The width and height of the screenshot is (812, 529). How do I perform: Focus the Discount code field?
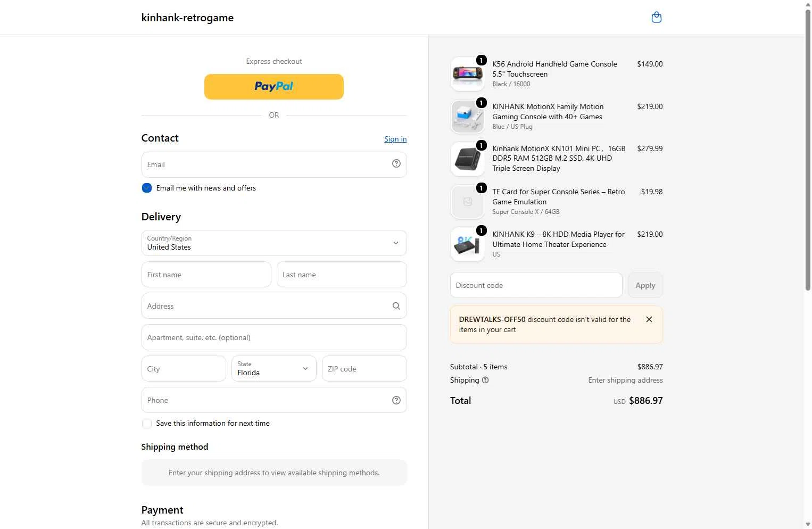[x=536, y=285]
